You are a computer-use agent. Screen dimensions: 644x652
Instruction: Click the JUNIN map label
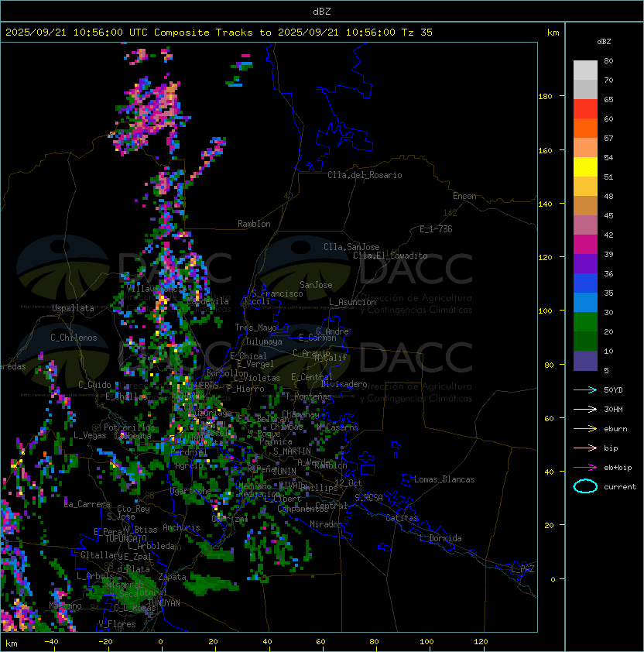coord(285,472)
